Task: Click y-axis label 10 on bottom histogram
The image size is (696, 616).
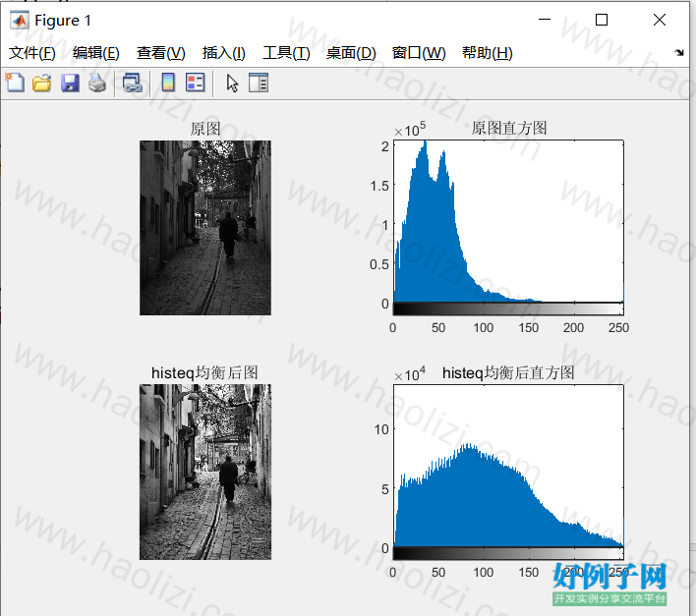Action: pyautogui.click(x=381, y=429)
